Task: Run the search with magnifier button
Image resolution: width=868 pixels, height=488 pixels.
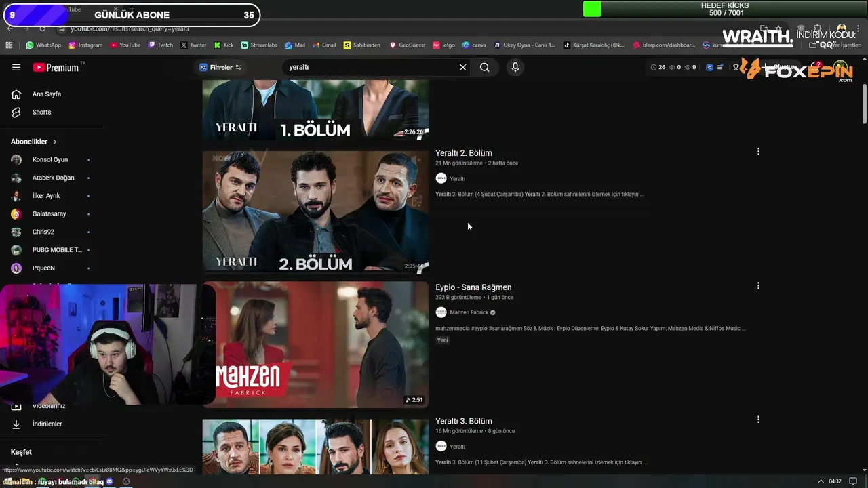Action: pos(484,67)
